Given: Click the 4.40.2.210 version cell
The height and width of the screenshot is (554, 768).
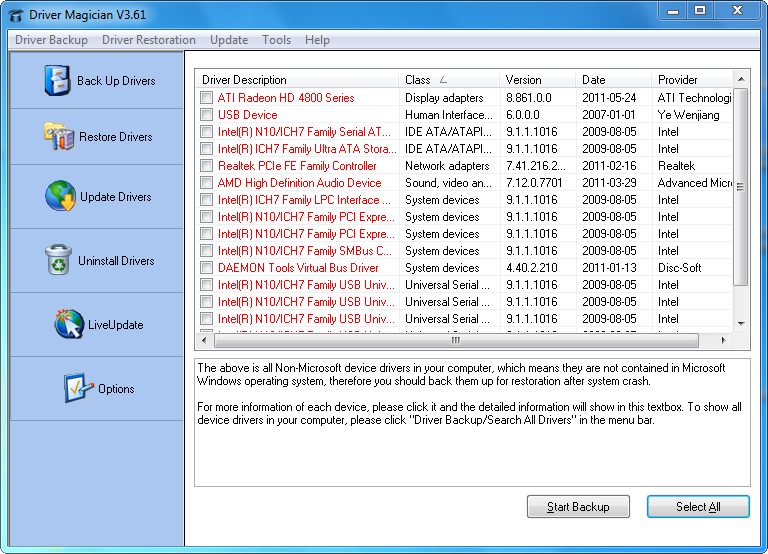Looking at the screenshot, I should click(532, 268).
